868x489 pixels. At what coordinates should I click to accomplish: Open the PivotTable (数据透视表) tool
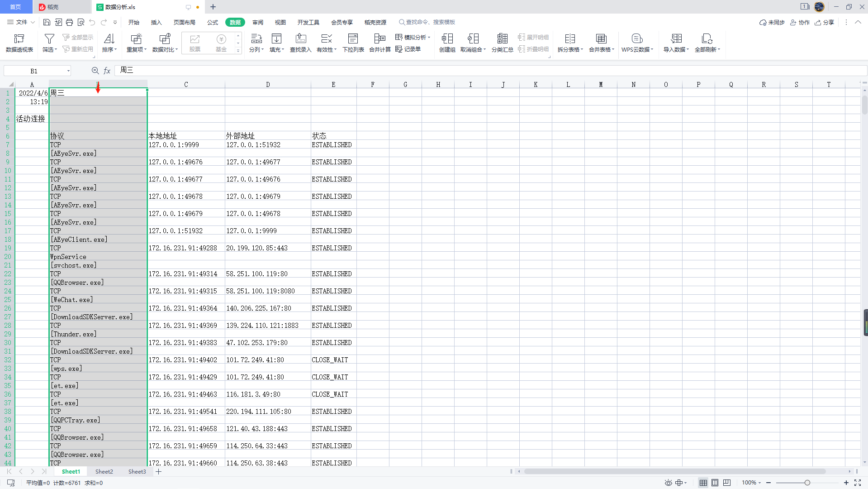(x=19, y=43)
